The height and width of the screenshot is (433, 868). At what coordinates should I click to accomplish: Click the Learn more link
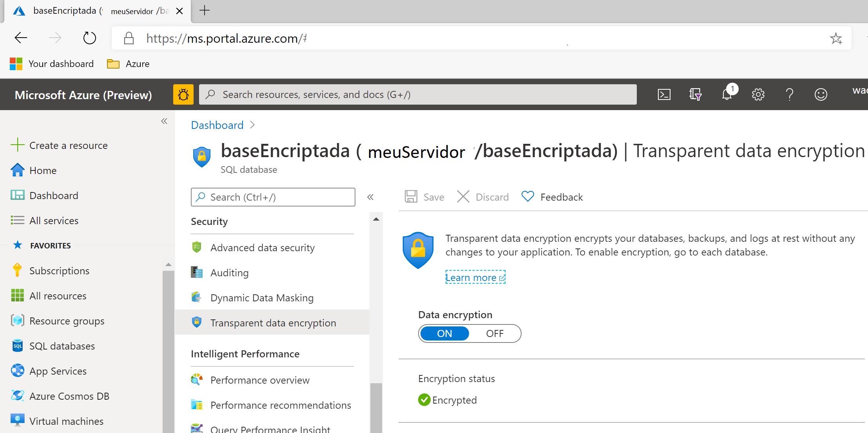click(x=475, y=277)
